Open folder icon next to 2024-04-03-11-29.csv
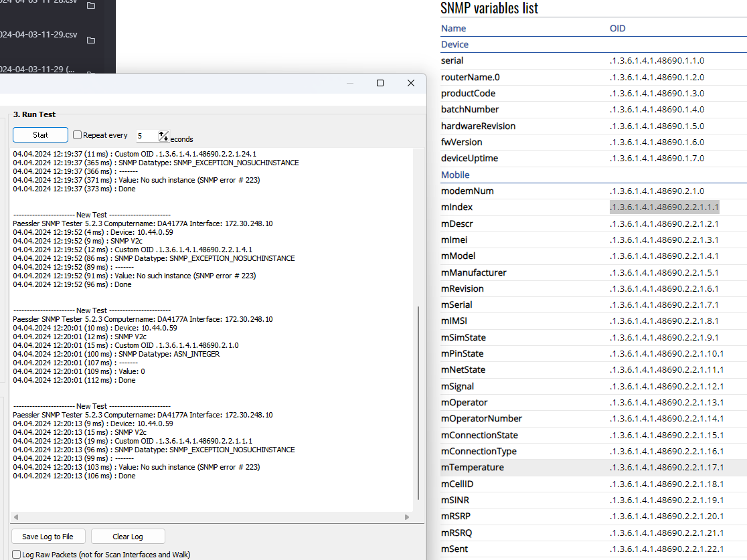Viewport: 747px width, 560px height. [x=91, y=40]
